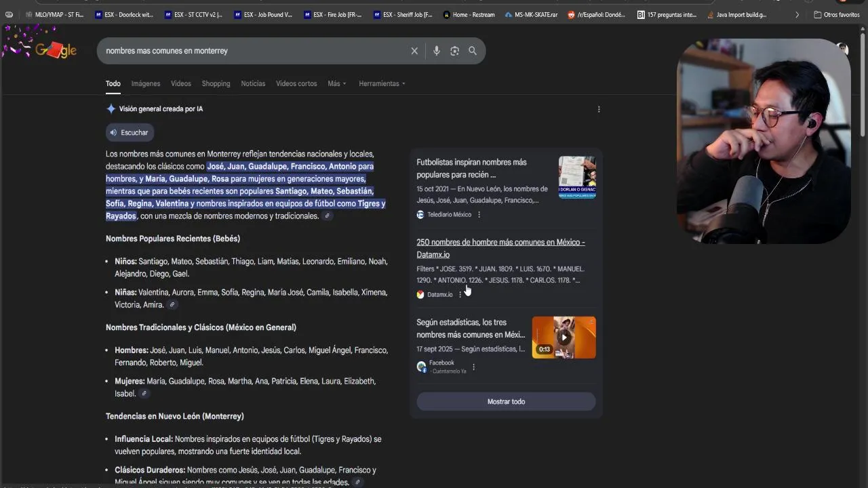Open the futbolistas article thumbnail image
Screen dimensions: 868x488
coord(577,178)
